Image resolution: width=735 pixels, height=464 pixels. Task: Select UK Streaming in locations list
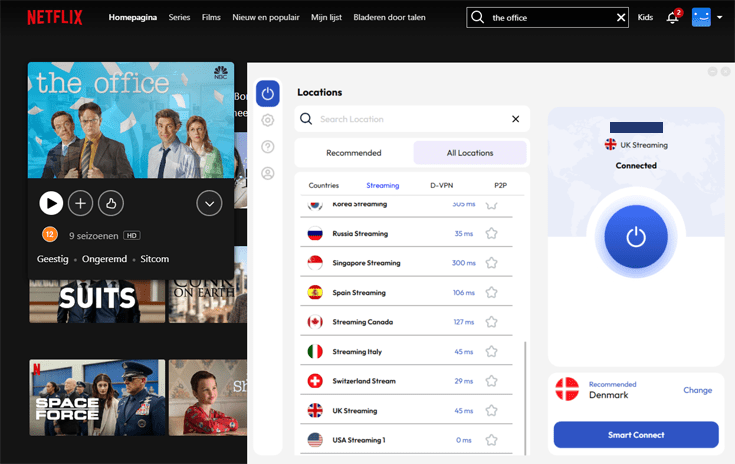point(406,411)
